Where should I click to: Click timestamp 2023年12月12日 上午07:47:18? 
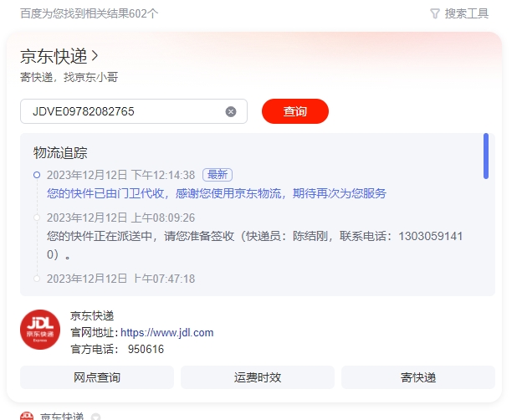(120, 279)
